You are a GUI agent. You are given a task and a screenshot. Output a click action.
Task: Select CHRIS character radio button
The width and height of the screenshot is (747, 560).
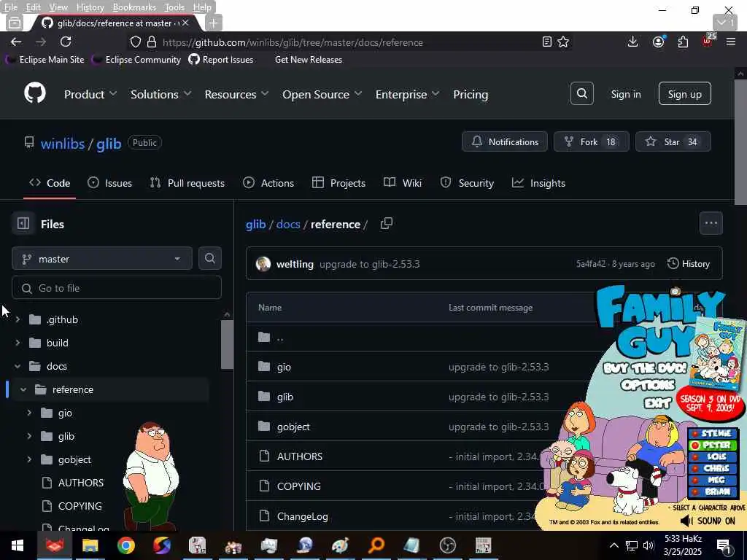(x=695, y=469)
